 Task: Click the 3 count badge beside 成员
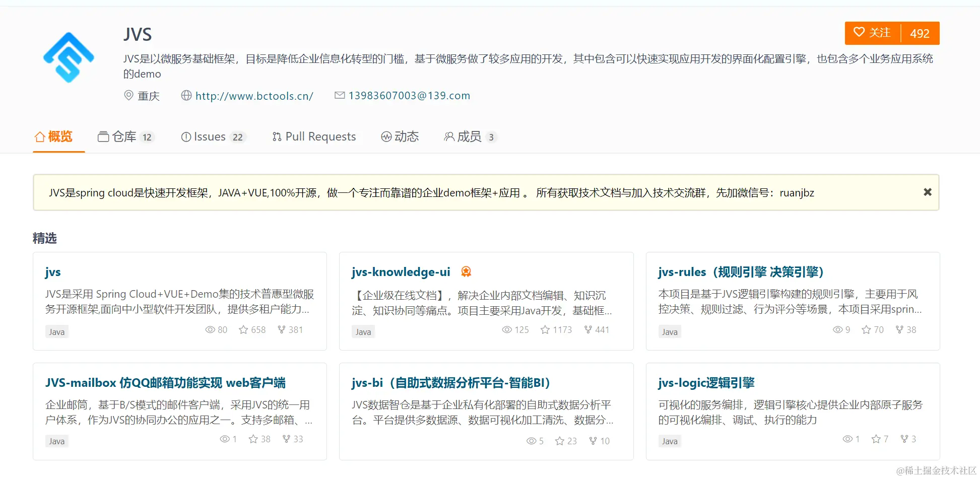pyautogui.click(x=491, y=137)
